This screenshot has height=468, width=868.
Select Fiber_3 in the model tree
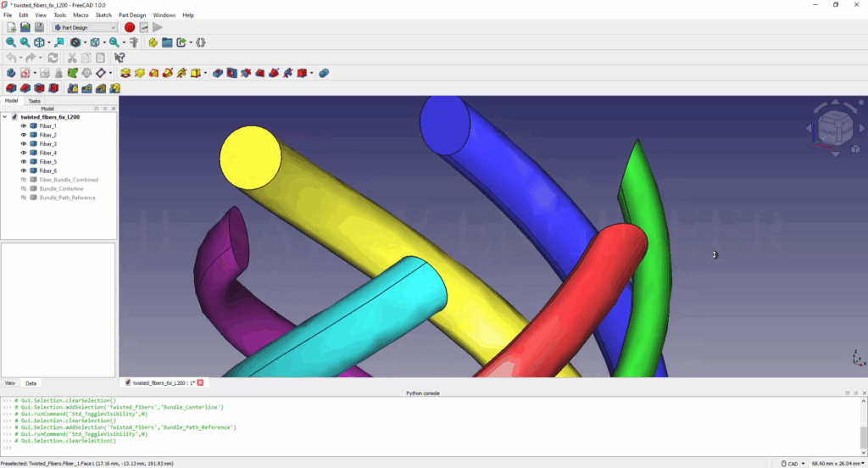pos(47,144)
